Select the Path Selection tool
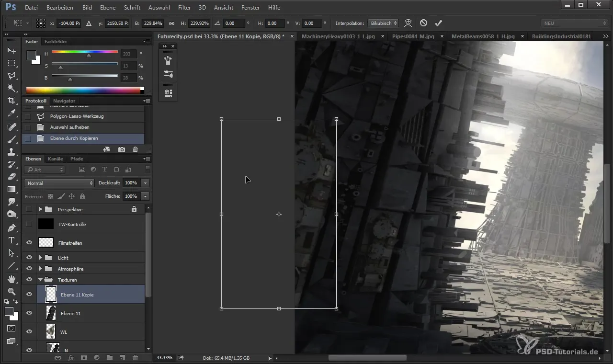The width and height of the screenshot is (613, 364). click(x=11, y=253)
